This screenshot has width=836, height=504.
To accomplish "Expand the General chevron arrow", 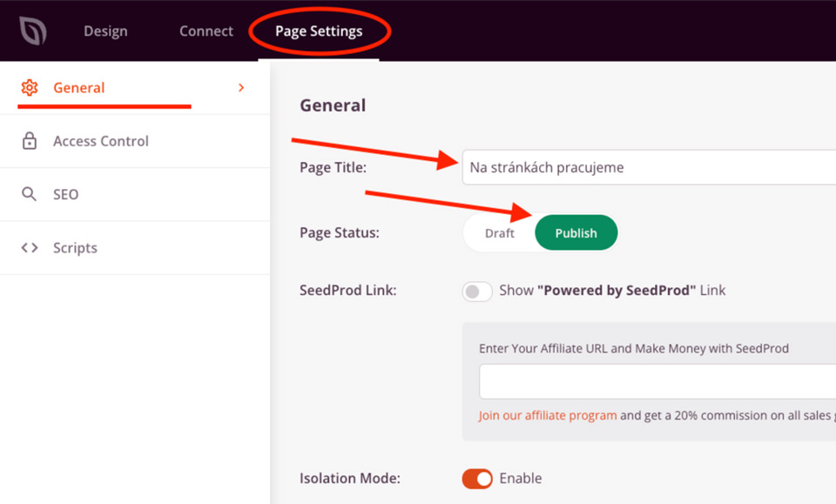I will click(x=241, y=87).
